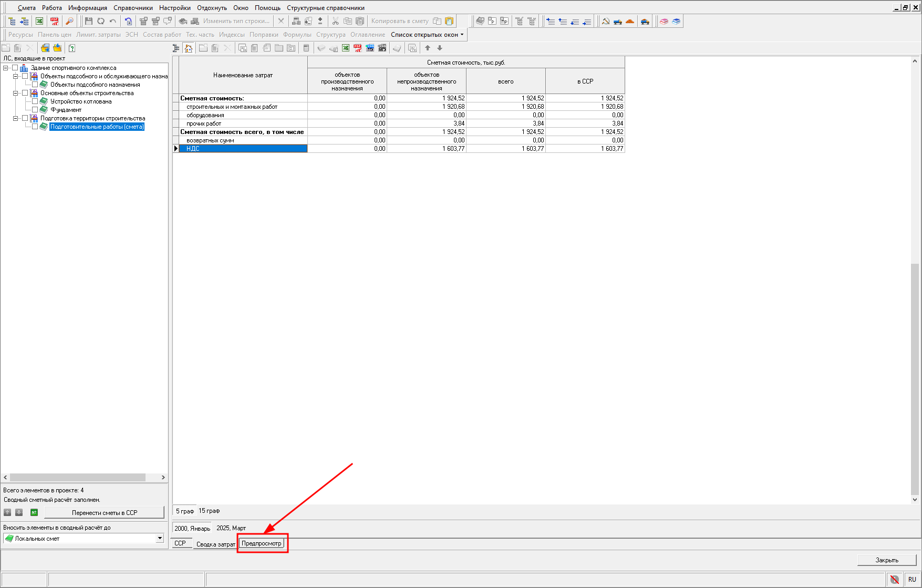This screenshot has height=588, width=922.
Task: Click the blue books reference icon
Action: (676, 21)
